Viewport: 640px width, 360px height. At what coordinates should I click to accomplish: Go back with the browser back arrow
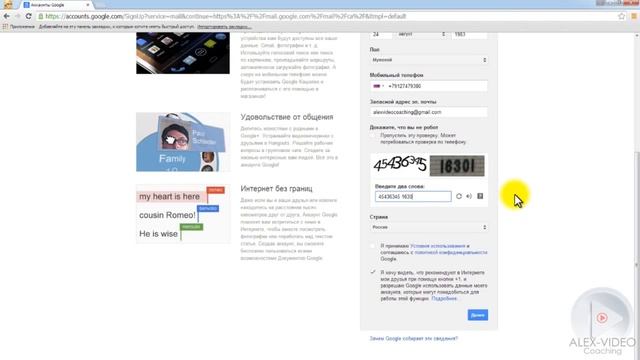pyautogui.click(x=7, y=16)
